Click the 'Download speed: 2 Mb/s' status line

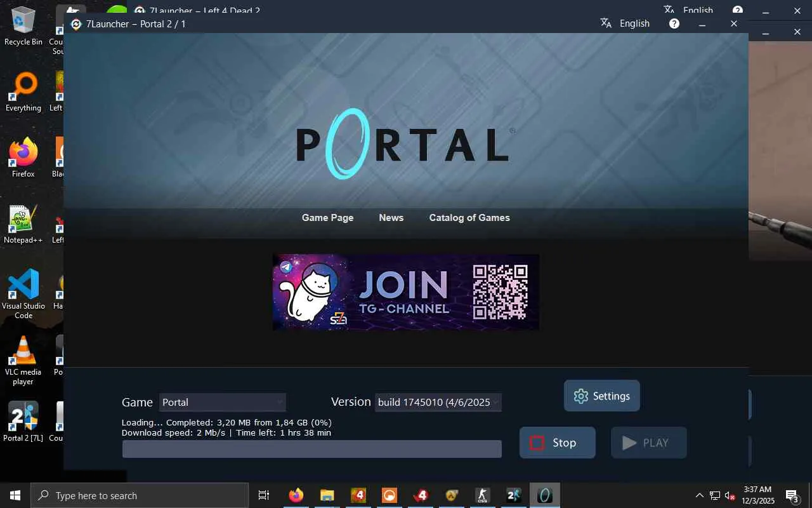(x=226, y=433)
